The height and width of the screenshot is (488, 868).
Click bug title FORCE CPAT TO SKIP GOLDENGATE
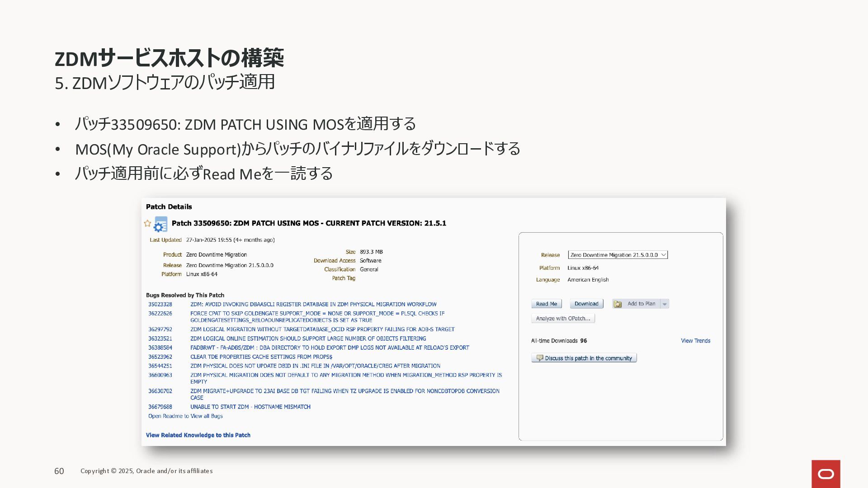[x=317, y=317]
